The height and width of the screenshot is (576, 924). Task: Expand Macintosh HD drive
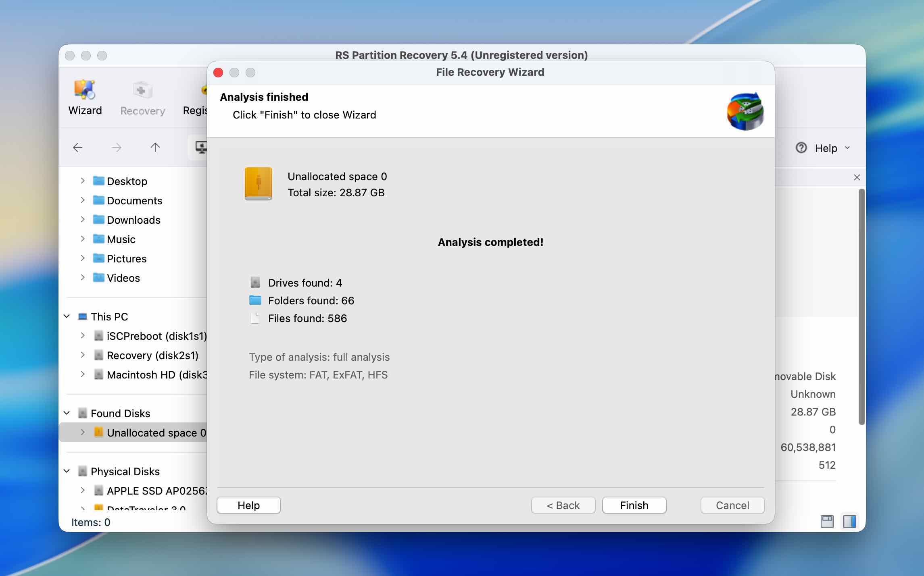coord(82,374)
